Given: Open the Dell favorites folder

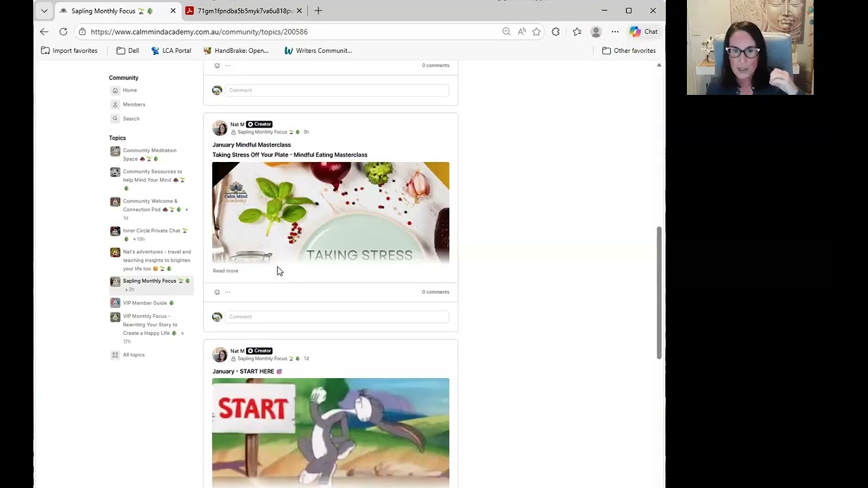Looking at the screenshot, I should 127,51.
